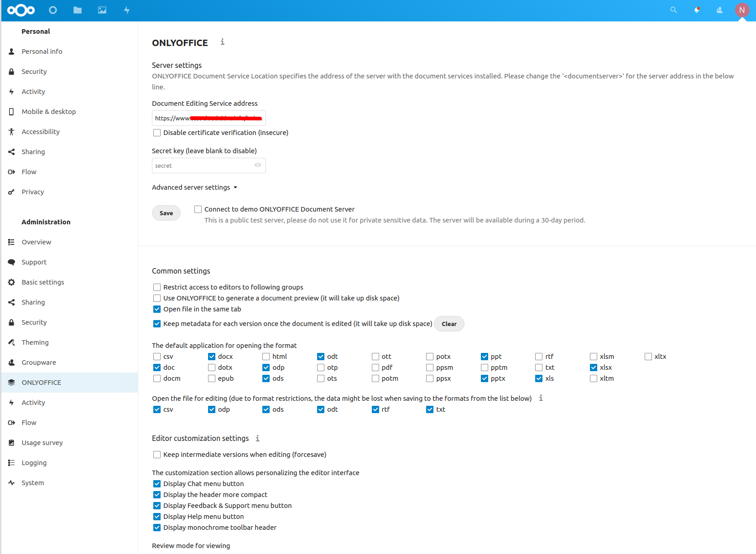
Task: Toggle secret key visibility with the eye icon
Action: coord(257,165)
